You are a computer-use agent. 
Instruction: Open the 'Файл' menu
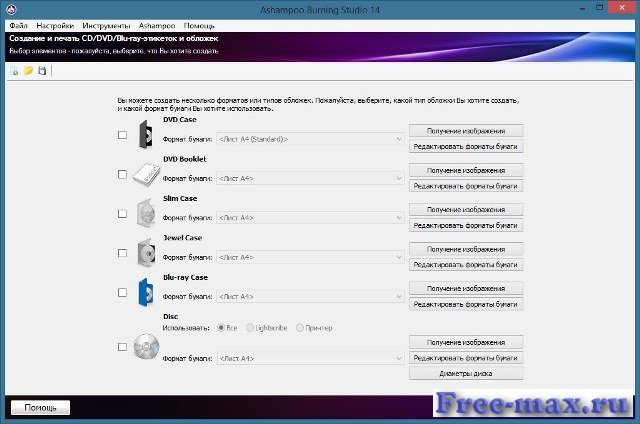(18, 26)
